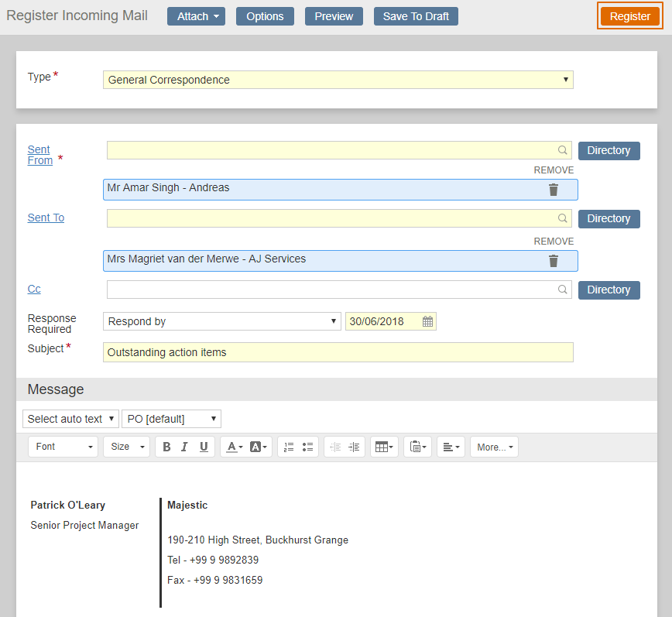Open the More... toolbar menu

coord(494,447)
